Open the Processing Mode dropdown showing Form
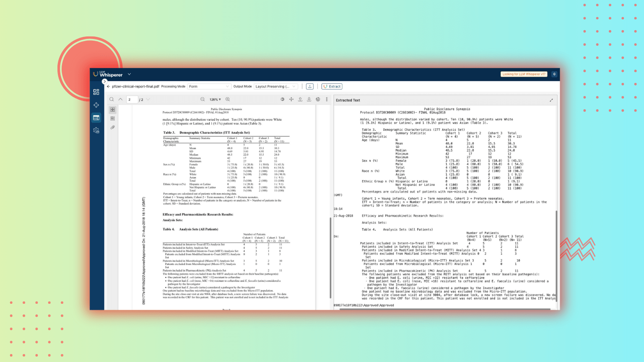This screenshot has height=362, width=644. coord(209,86)
